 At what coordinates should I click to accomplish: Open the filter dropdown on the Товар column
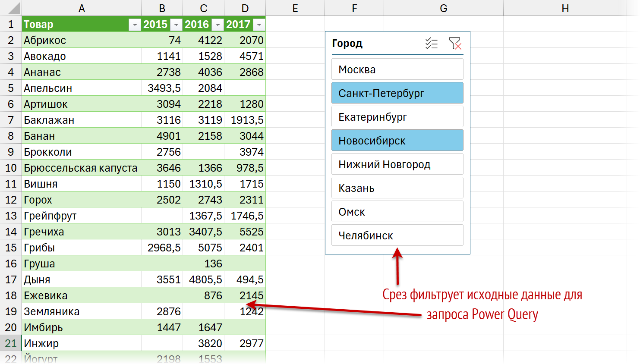(134, 25)
